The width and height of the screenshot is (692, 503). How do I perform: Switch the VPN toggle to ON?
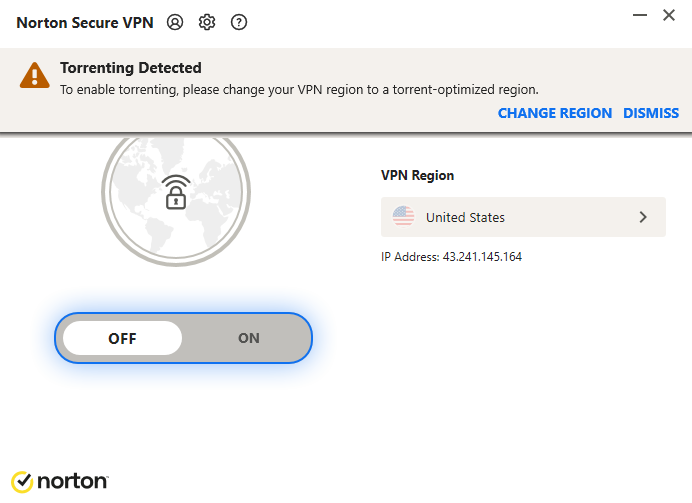248,338
